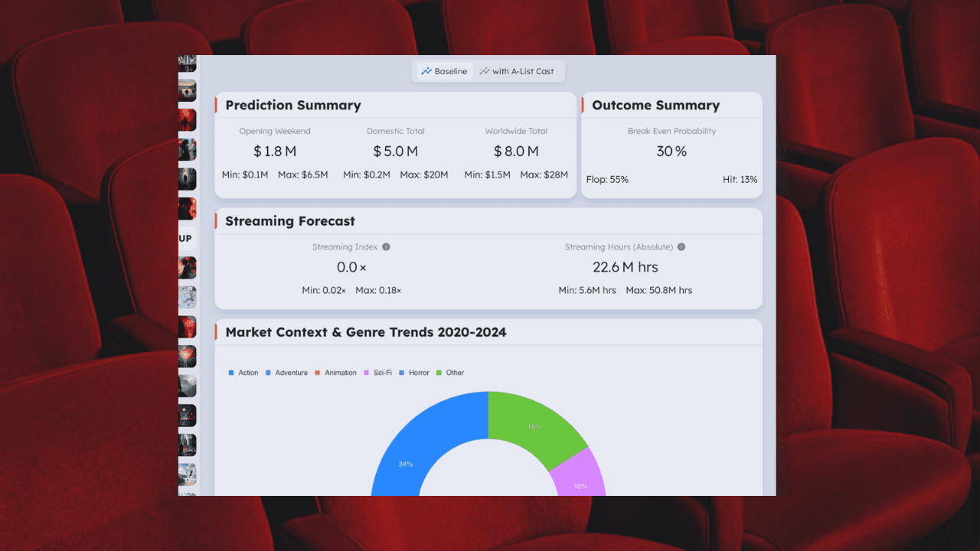This screenshot has width=980, height=551.
Task: Click the blue Action legend color square
Action: (x=230, y=373)
